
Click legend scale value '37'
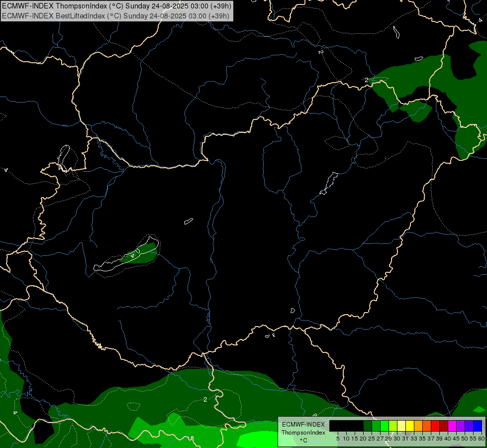(x=431, y=439)
